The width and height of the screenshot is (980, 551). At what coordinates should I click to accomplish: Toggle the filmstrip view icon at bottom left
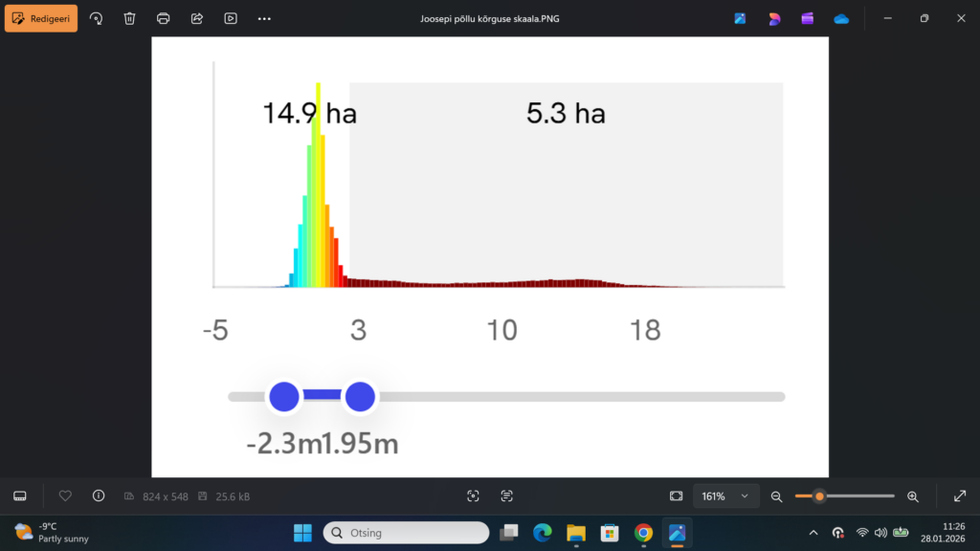click(x=20, y=496)
